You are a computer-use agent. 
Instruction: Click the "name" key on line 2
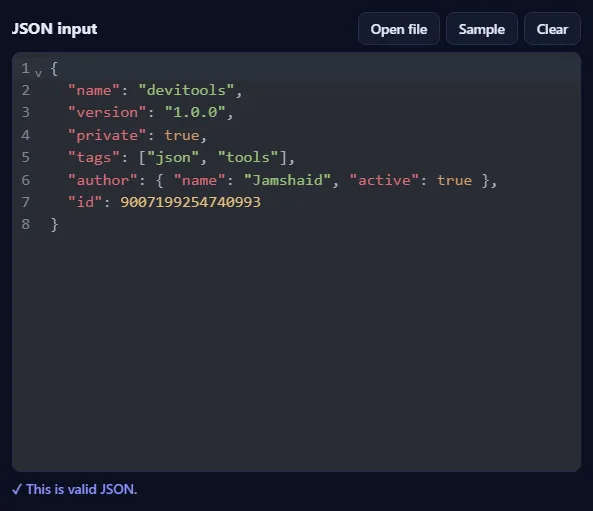pos(94,90)
